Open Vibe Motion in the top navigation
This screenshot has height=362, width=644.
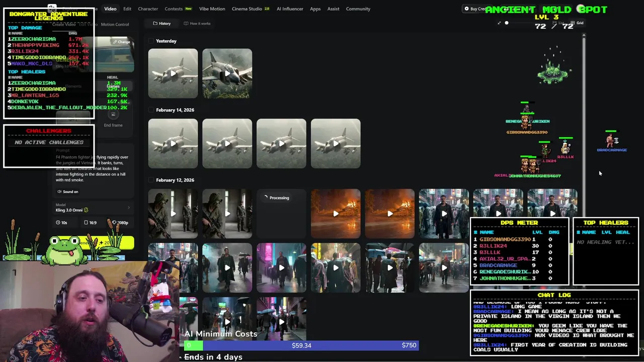pyautogui.click(x=212, y=9)
